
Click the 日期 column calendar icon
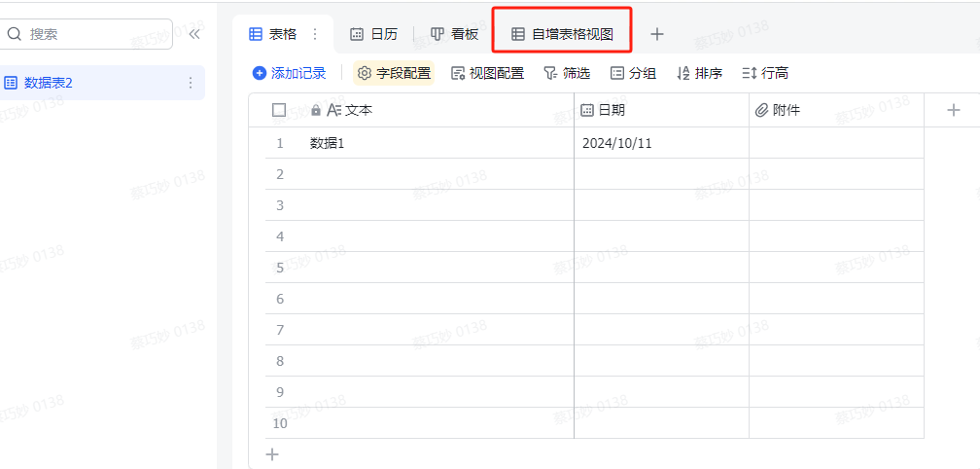(587, 111)
